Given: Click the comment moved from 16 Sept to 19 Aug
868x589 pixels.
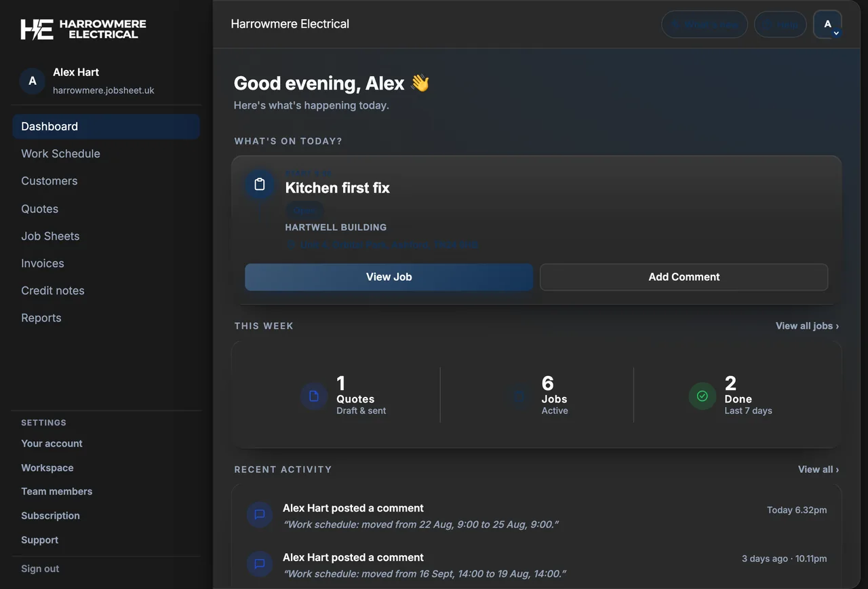Looking at the screenshot, I should click(x=425, y=574).
